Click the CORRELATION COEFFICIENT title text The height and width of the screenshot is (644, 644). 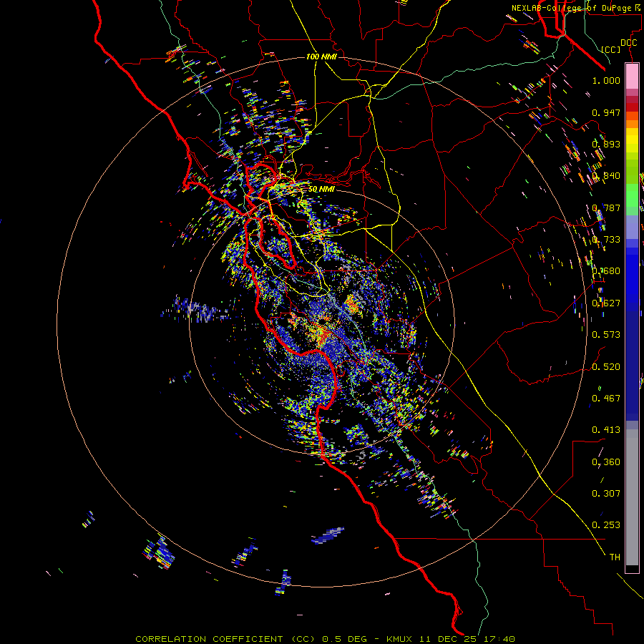[x=209, y=639]
